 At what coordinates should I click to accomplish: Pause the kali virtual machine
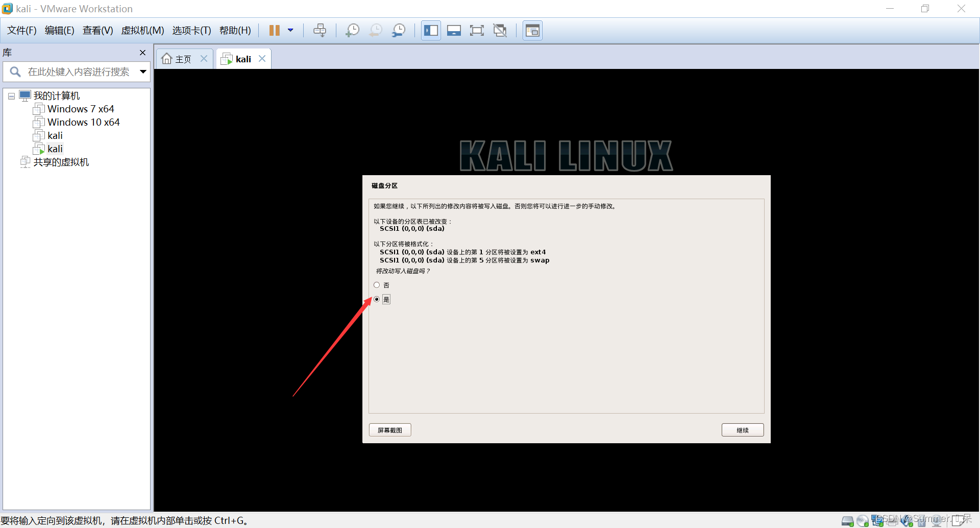[x=275, y=31]
